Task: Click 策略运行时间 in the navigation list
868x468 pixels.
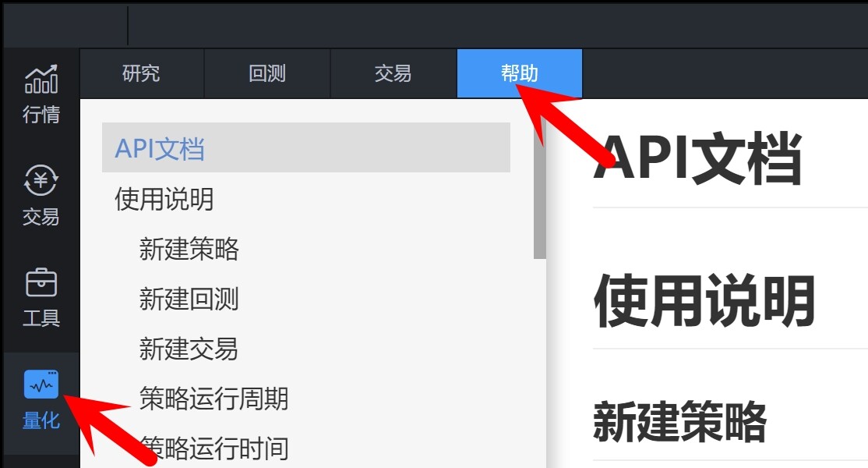Action: pyautogui.click(x=213, y=448)
